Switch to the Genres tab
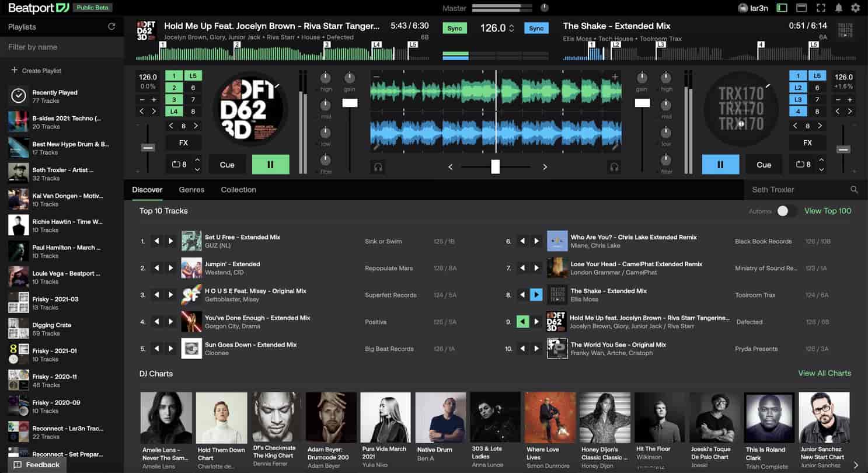 point(191,189)
